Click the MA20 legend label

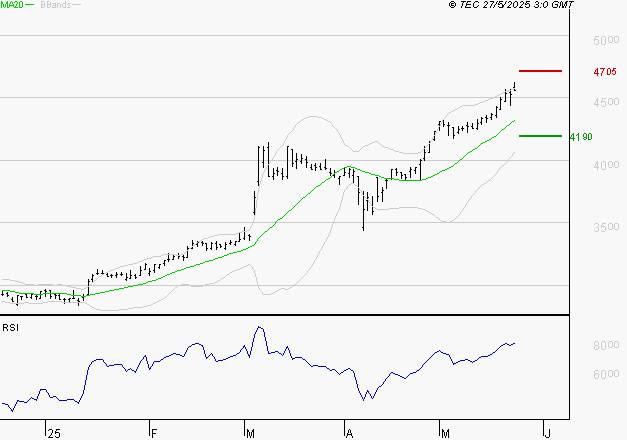(x=12, y=5)
